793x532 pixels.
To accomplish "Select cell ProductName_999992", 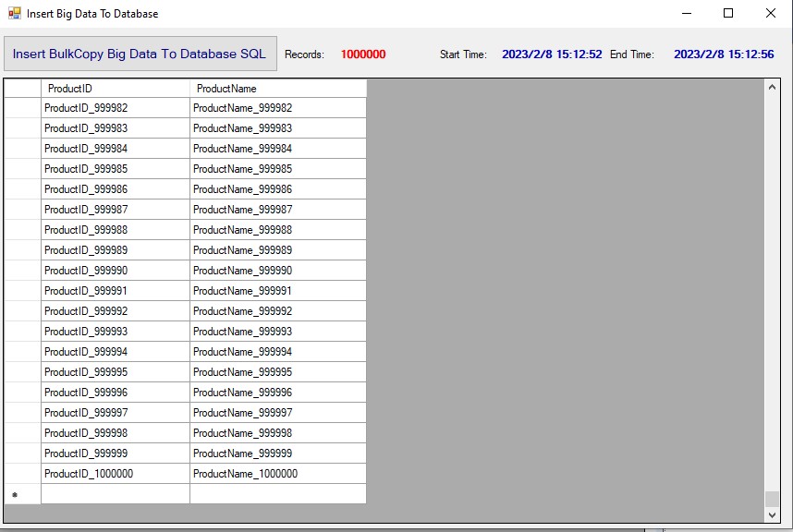I will 278,311.
